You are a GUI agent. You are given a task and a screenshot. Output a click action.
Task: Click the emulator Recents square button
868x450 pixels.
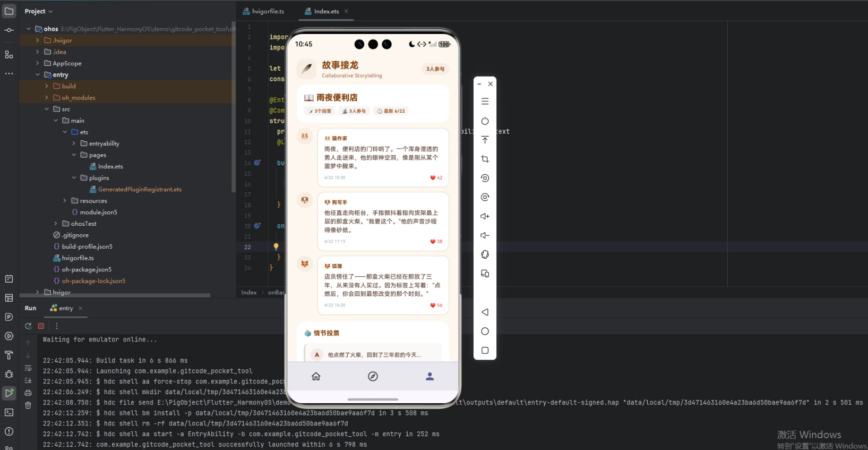coord(485,351)
